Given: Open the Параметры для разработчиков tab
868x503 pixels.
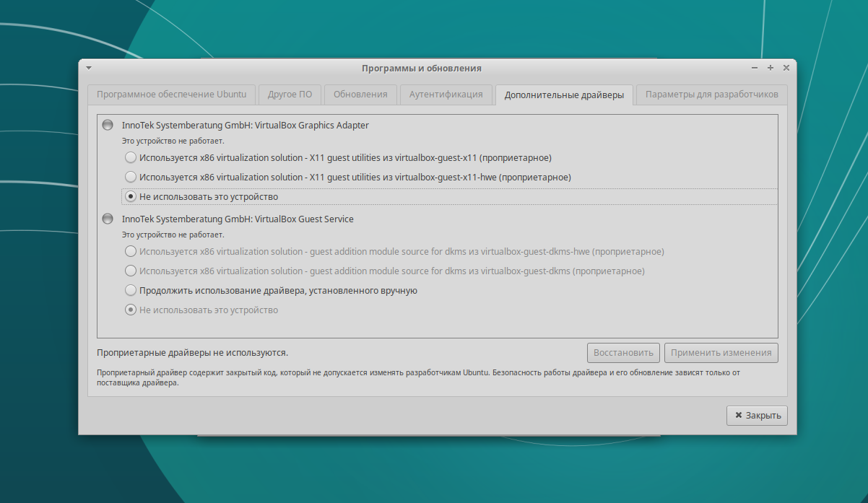Looking at the screenshot, I should [712, 95].
